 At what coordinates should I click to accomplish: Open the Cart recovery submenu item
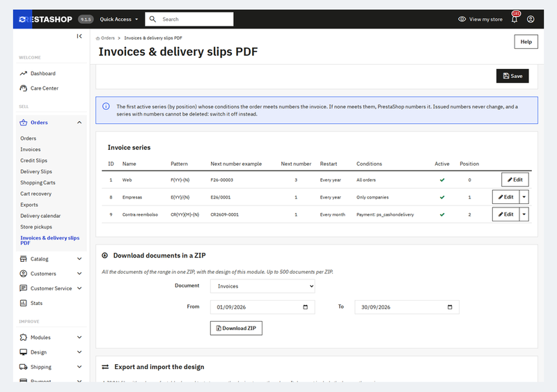(36, 194)
